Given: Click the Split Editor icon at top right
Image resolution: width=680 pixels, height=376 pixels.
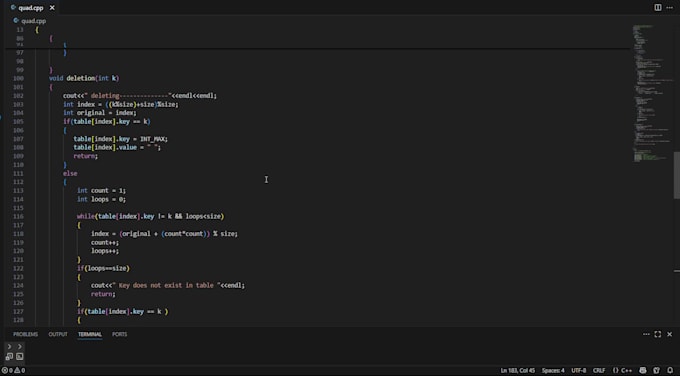Looking at the screenshot, I should coord(658,7).
